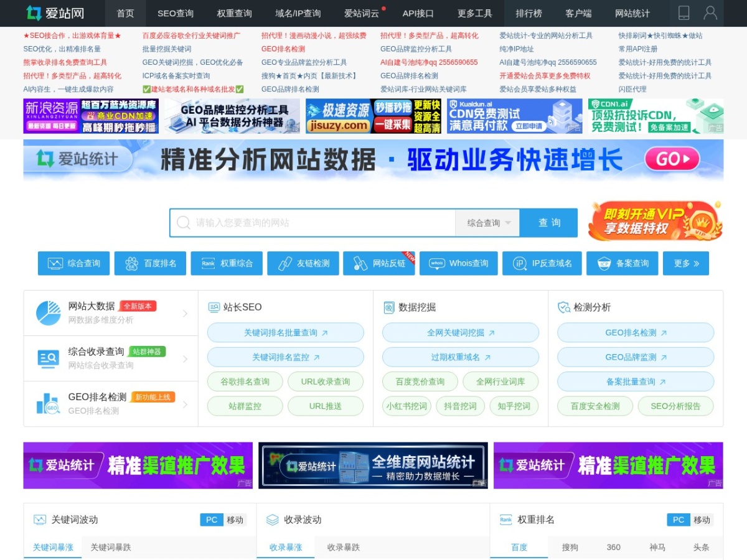The width and height of the screenshot is (747, 560).
Task: Open API接口 navigation item
Action: [x=418, y=13]
